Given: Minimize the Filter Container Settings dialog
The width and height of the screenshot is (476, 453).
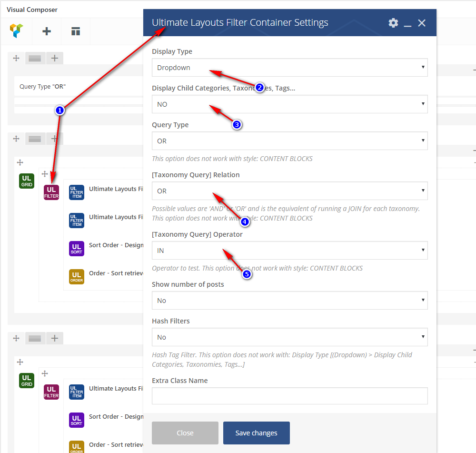Looking at the screenshot, I should (407, 23).
